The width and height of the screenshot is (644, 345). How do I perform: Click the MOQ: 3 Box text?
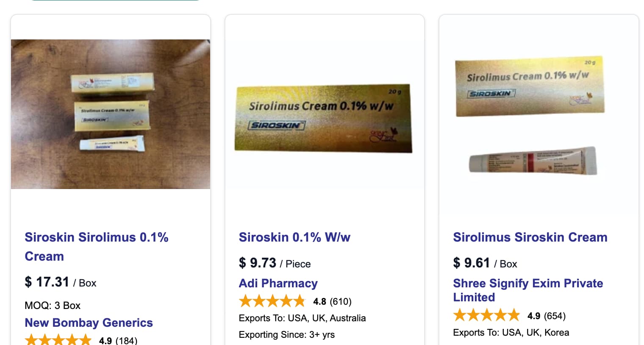53,306
